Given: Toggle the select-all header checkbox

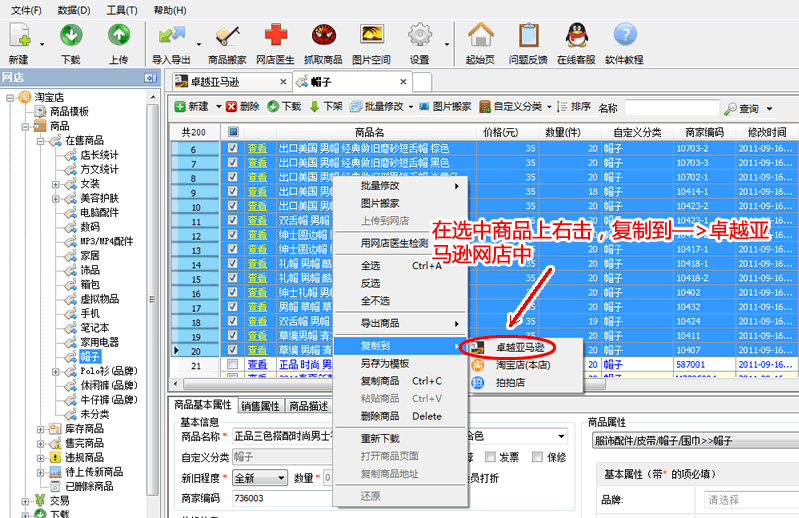Looking at the screenshot, I should tap(233, 132).
